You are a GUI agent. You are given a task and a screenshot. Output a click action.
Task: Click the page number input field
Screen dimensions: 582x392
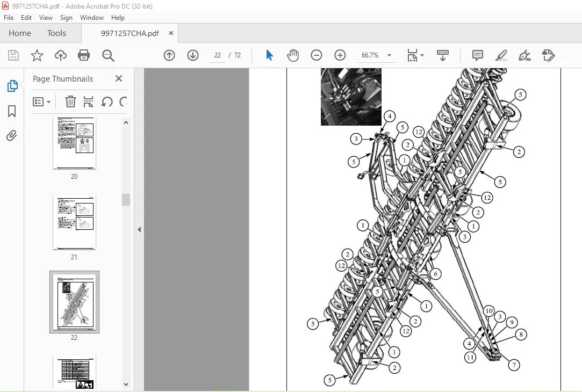tap(218, 55)
